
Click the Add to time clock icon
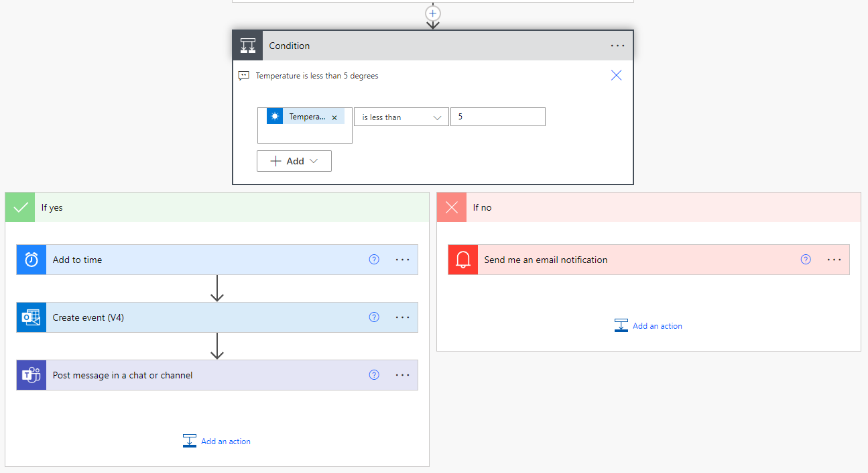click(32, 260)
